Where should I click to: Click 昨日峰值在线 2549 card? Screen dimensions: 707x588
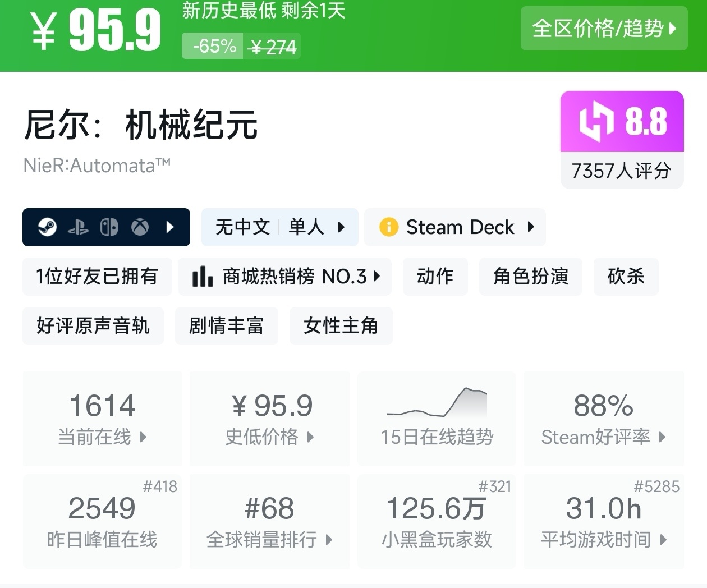(102, 521)
